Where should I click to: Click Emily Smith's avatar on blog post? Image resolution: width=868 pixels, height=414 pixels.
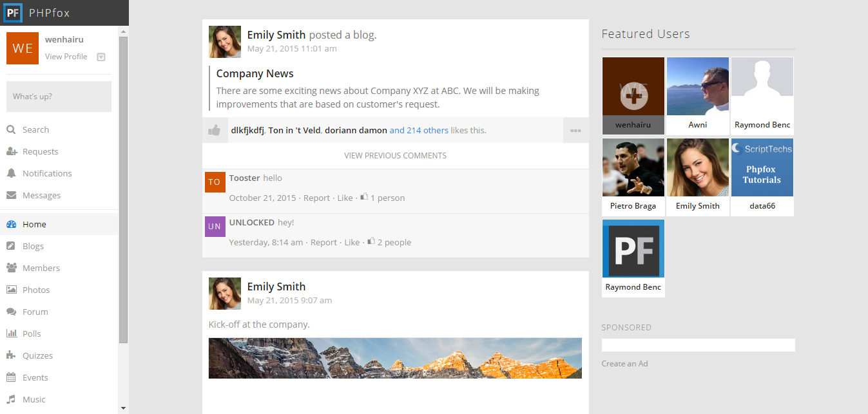(x=225, y=42)
